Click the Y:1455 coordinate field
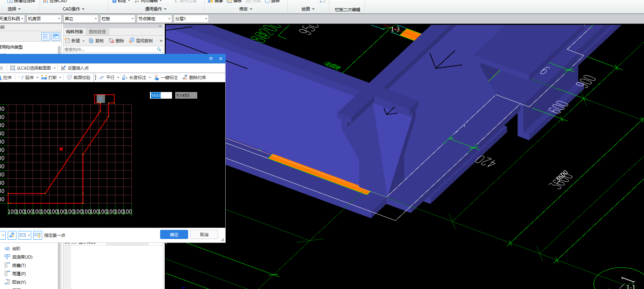Image resolution: width=644 pixels, height=289 pixels. tap(186, 95)
